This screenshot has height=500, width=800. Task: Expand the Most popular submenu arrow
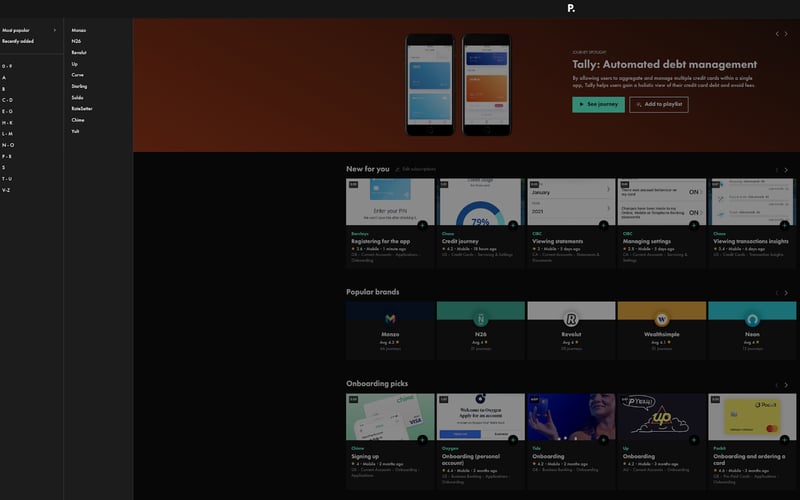pyautogui.click(x=55, y=30)
